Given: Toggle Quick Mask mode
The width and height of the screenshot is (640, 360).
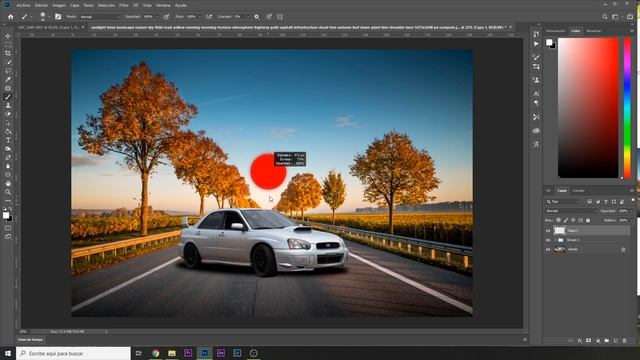Looking at the screenshot, I should [8, 228].
